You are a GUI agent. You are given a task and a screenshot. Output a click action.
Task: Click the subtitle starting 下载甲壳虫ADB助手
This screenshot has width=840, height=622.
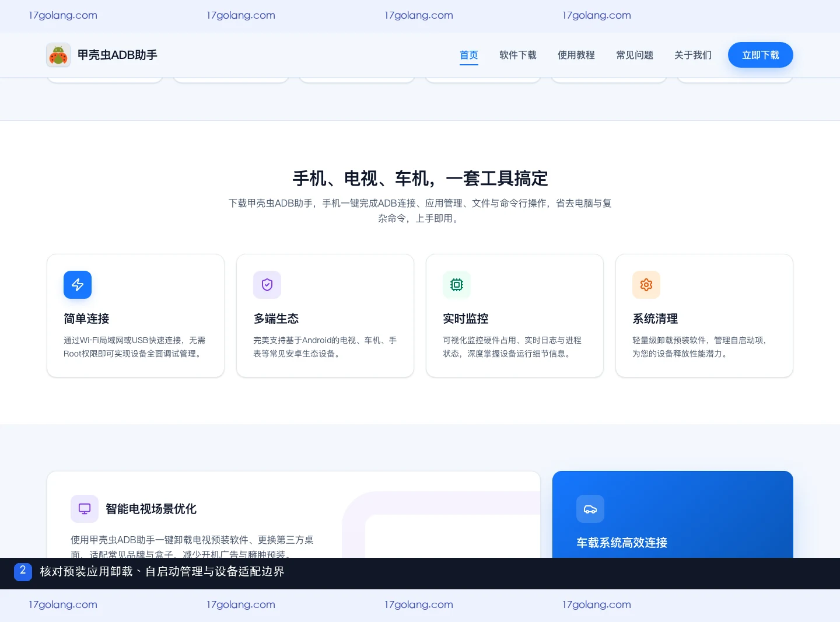click(420, 211)
